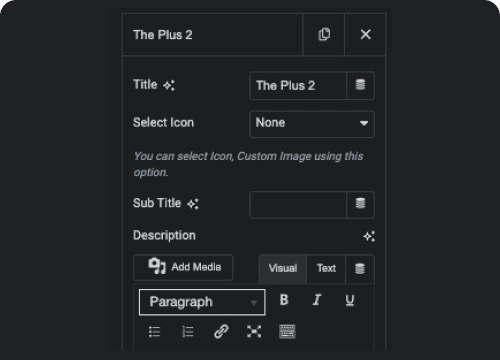Open AI sparkle icon next to Title

pos(169,85)
